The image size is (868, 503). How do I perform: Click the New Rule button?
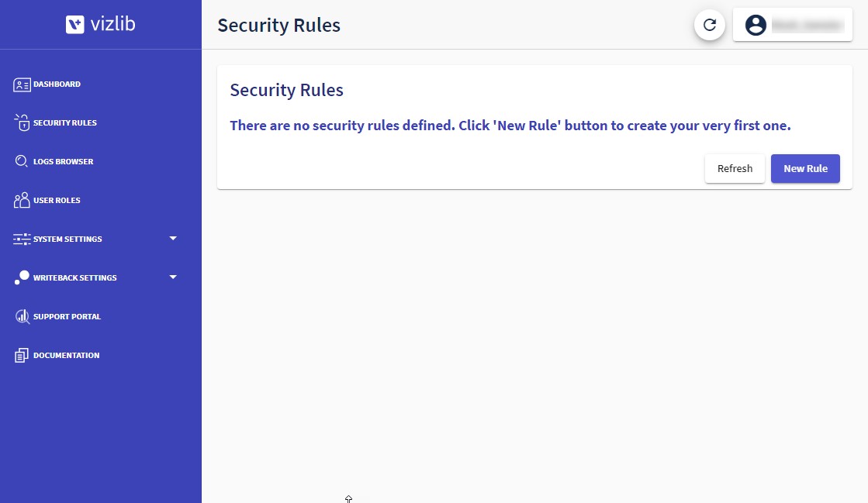pyautogui.click(x=805, y=169)
